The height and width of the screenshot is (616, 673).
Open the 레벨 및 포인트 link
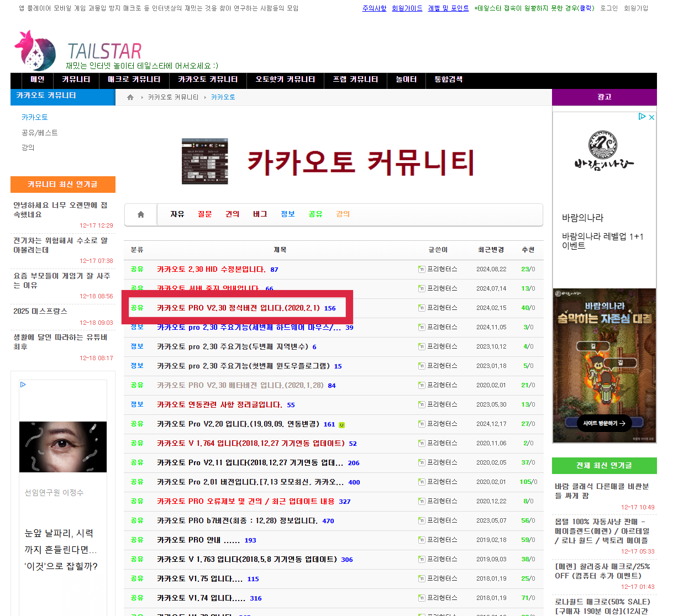[448, 8]
